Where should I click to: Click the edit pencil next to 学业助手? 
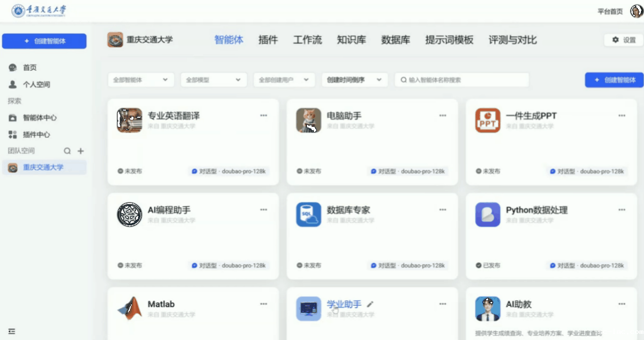click(370, 304)
